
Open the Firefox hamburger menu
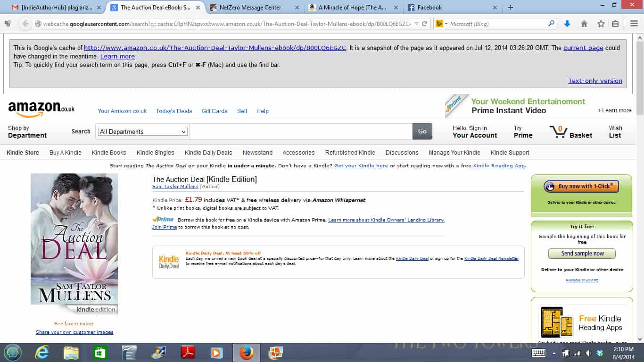634,24
